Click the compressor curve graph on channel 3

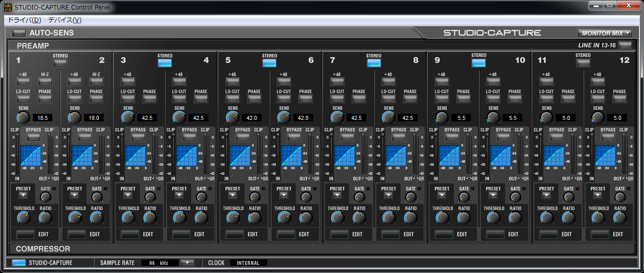coord(135,156)
